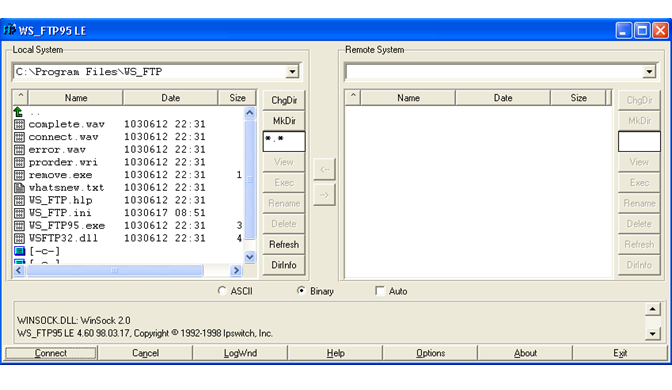Select the connect.wav file icon
Image resolution: width=672 pixels, height=390 pixels.
19,137
